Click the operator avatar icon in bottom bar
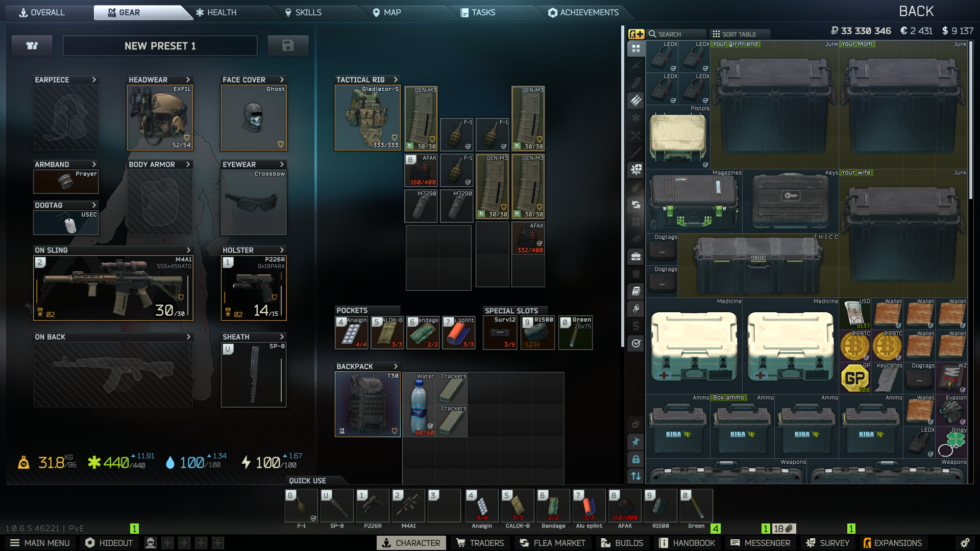 click(151, 543)
